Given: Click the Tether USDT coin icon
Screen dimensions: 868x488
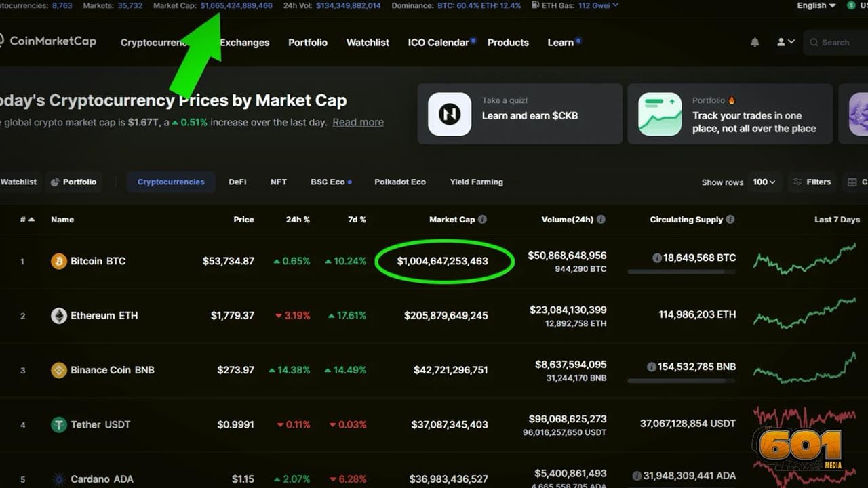Looking at the screenshot, I should point(60,424).
